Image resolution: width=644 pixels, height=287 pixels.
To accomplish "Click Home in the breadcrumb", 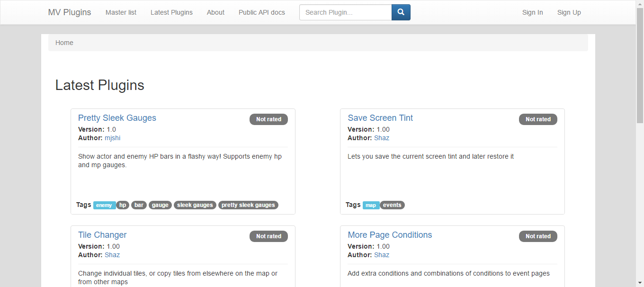I will (x=64, y=43).
